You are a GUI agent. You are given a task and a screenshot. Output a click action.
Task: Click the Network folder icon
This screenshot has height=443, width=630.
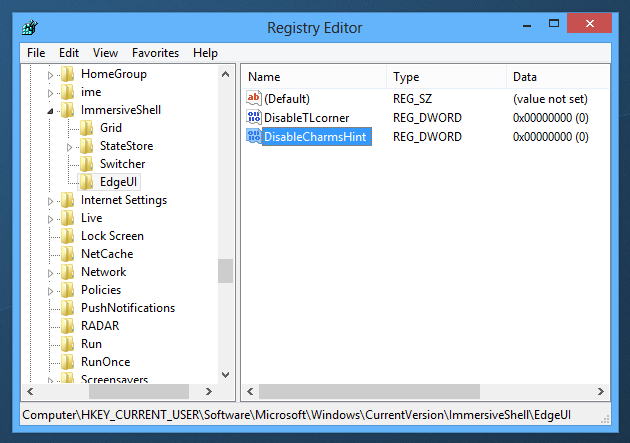[68, 272]
